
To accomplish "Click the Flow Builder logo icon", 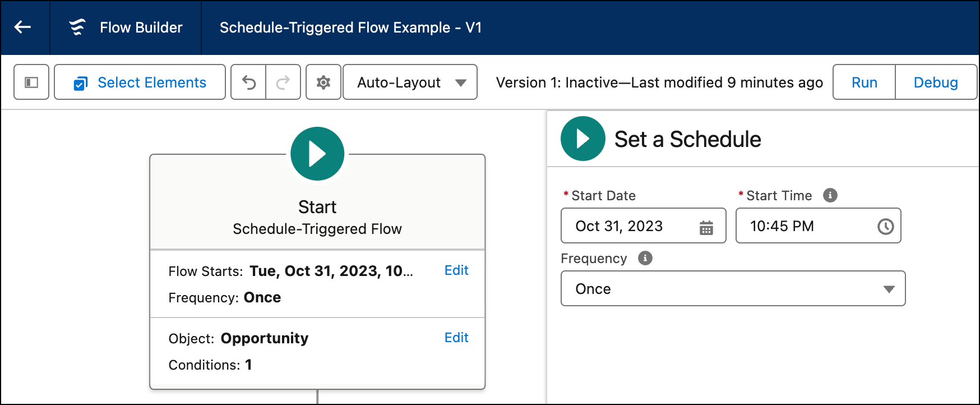I will pyautogui.click(x=77, y=27).
